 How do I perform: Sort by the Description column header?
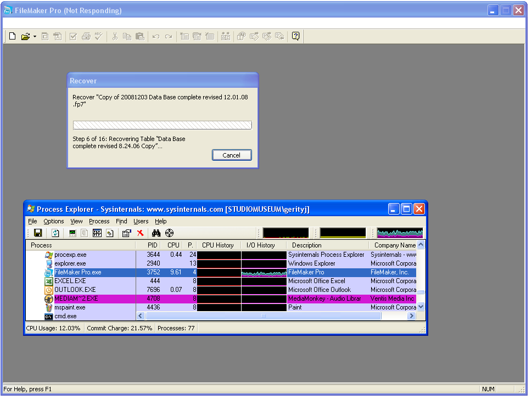[327, 245]
